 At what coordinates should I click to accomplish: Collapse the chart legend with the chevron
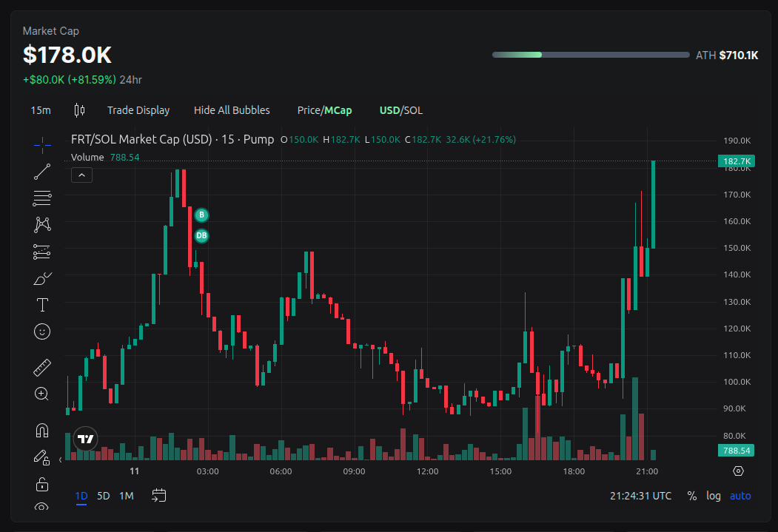(81, 175)
